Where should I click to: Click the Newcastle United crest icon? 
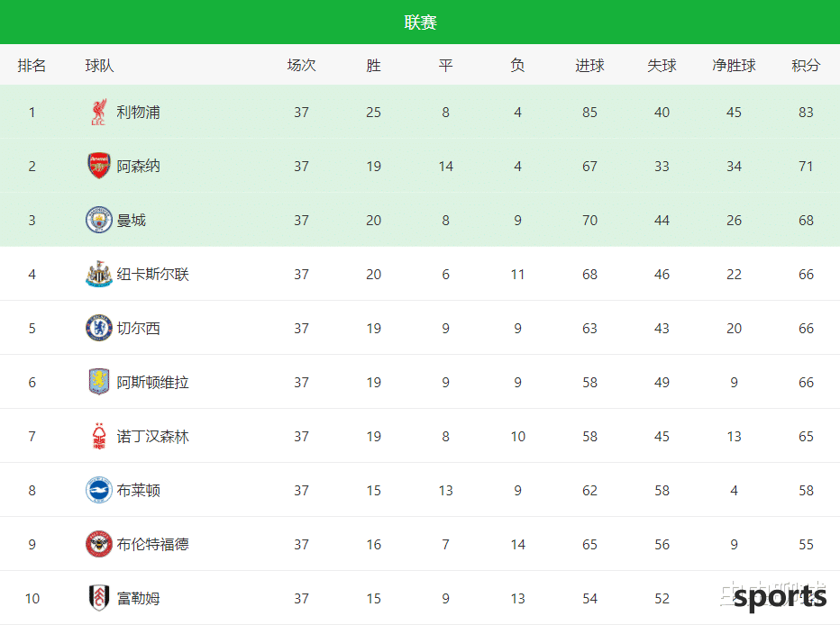tap(98, 274)
